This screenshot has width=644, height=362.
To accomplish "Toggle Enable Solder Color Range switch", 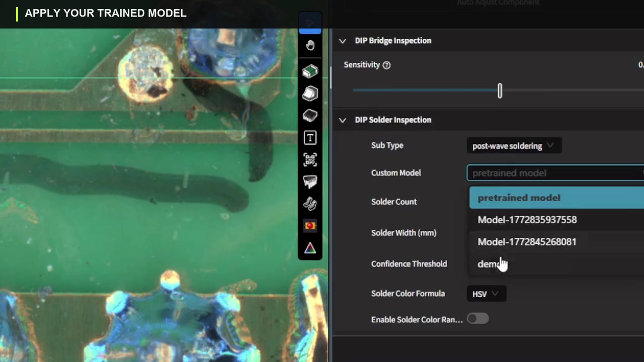I will coord(477,319).
